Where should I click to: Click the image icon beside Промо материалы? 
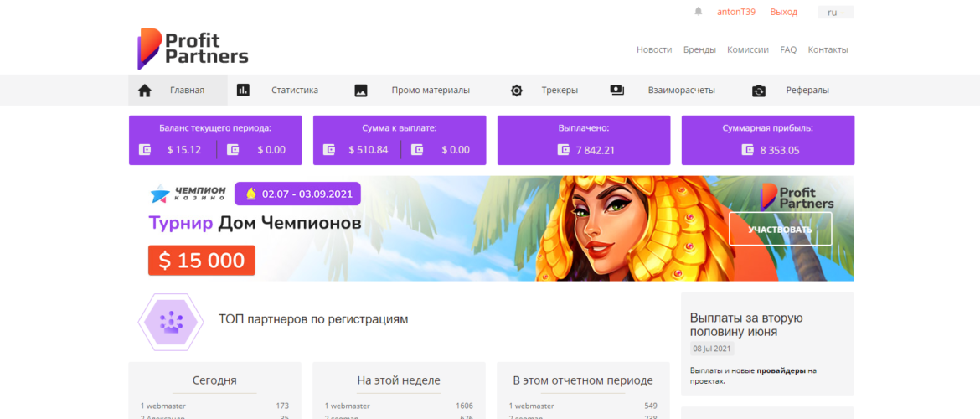pyautogui.click(x=361, y=91)
